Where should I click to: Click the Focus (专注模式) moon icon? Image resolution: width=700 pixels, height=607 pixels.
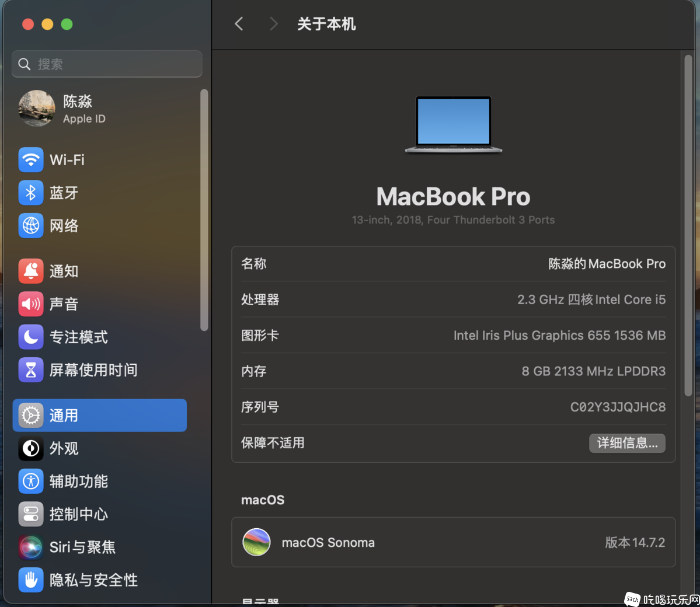point(31,337)
